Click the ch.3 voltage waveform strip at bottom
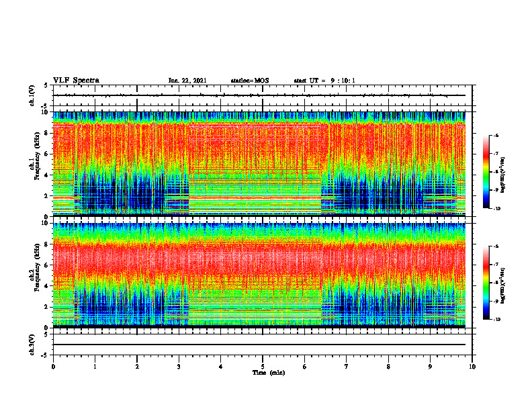 click(x=263, y=345)
